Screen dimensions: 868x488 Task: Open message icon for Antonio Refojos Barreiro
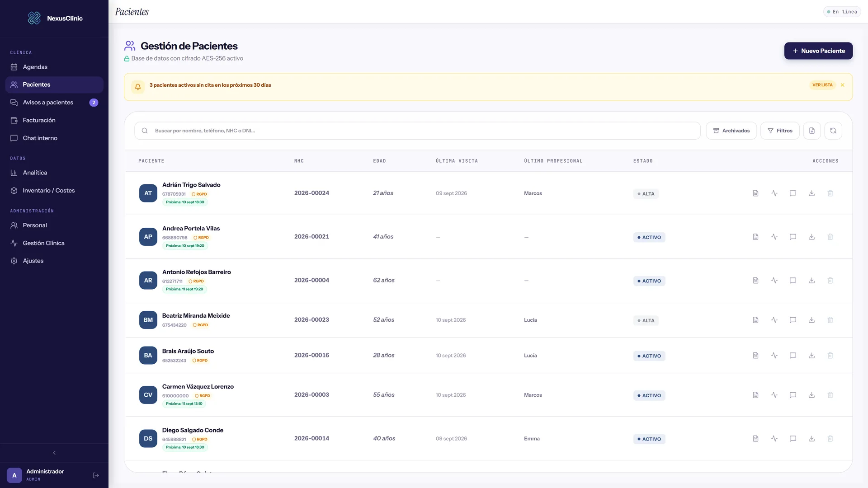tap(793, 281)
